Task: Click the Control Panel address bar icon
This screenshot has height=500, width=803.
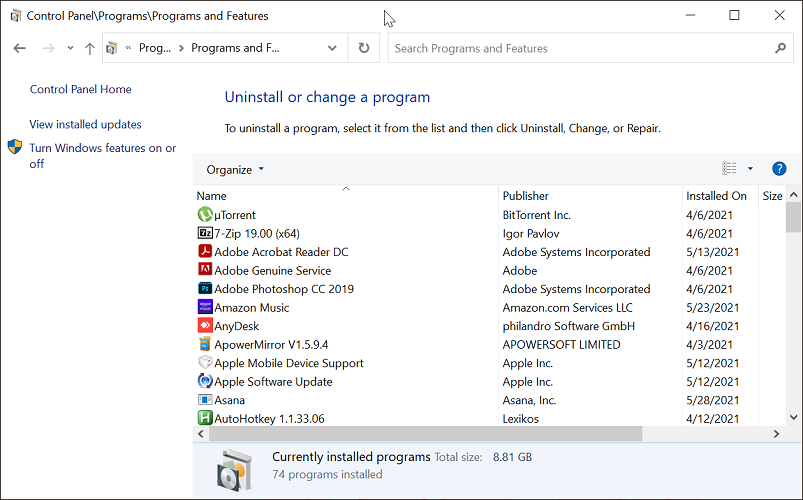Action: [x=112, y=48]
